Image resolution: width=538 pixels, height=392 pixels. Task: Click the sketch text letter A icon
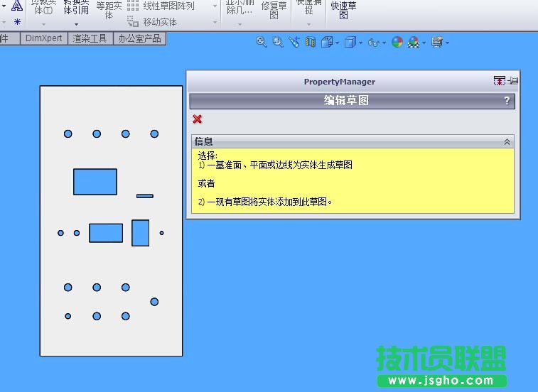pyautogui.click(x=17, y=5)
